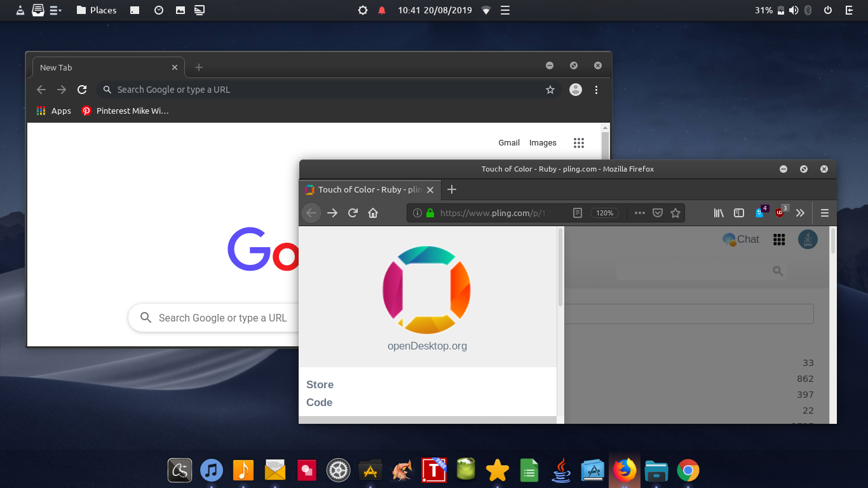Reset the 120% zoom level badge
868x488 pixels.
pyautogui.click(x=604, y=213)
